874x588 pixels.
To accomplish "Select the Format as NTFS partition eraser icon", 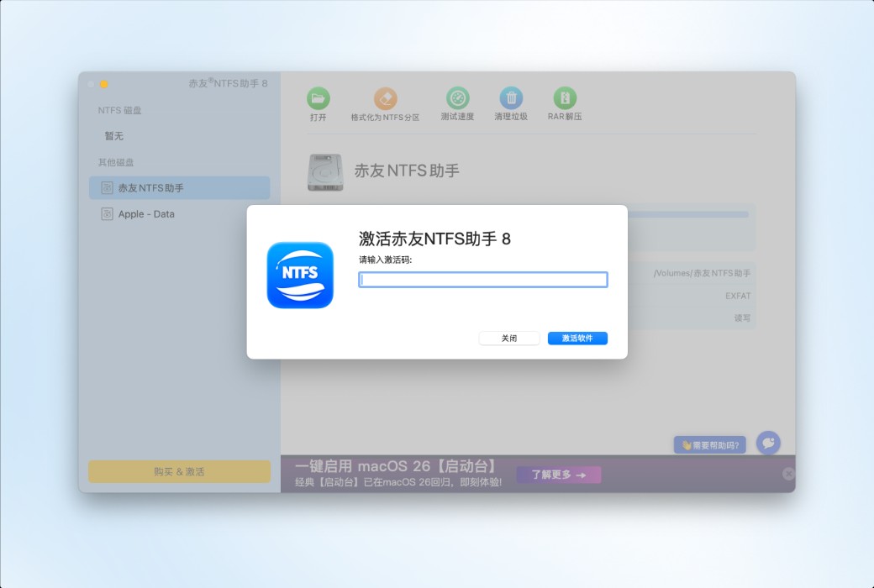I will pos(385,98).
